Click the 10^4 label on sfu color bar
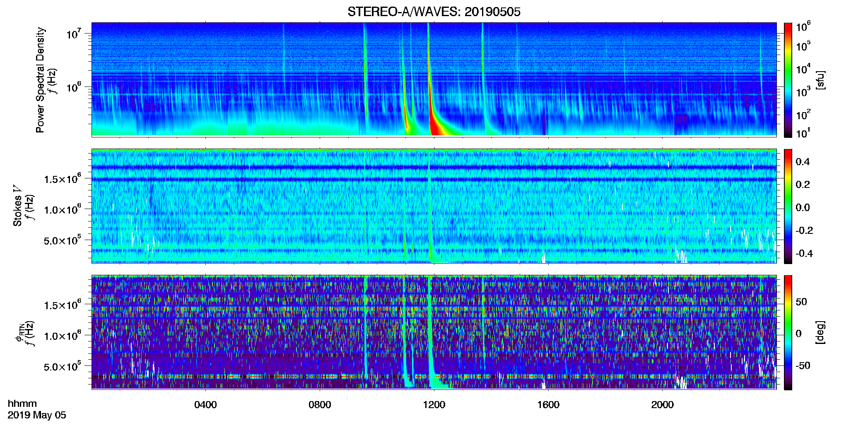The image size is (868, 447). click(803, 69)
